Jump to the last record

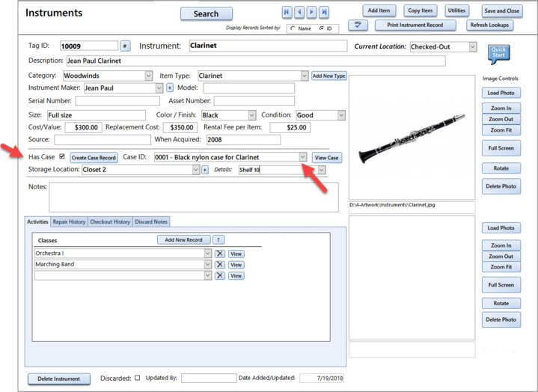[x=324, y=13]
